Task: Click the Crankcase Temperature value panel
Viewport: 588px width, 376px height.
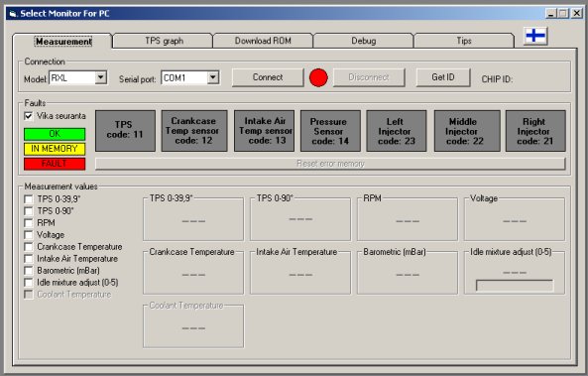Action: coord(193,272)
